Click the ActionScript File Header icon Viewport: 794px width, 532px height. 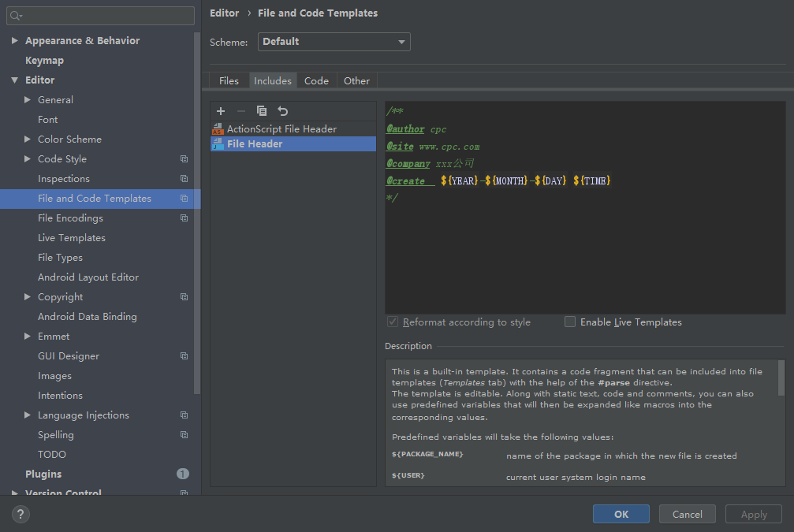pos(218,129)
